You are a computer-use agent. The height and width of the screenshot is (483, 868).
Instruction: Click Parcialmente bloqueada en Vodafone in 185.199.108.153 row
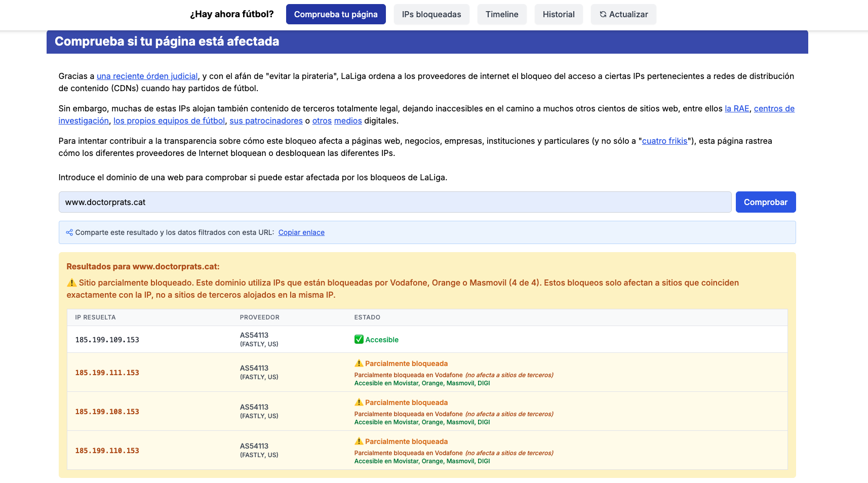409,414
